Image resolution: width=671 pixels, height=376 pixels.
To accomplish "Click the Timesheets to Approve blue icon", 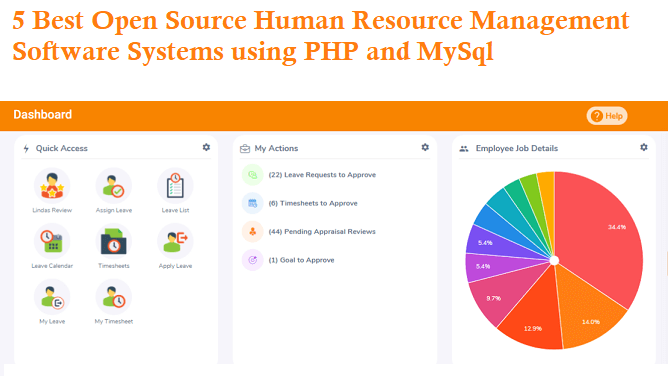I will (x=252, y=203).
